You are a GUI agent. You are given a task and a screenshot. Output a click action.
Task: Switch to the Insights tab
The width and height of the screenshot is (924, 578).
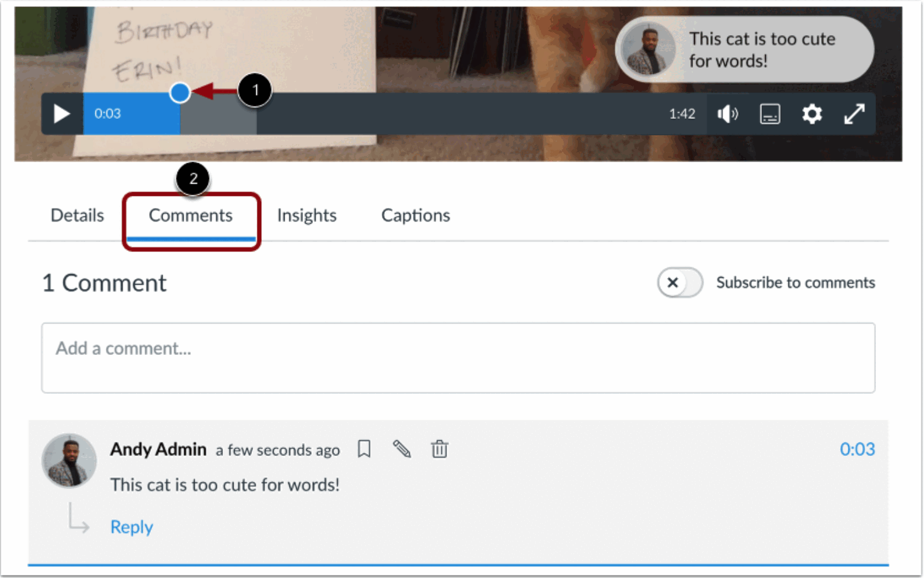point(307,215)
